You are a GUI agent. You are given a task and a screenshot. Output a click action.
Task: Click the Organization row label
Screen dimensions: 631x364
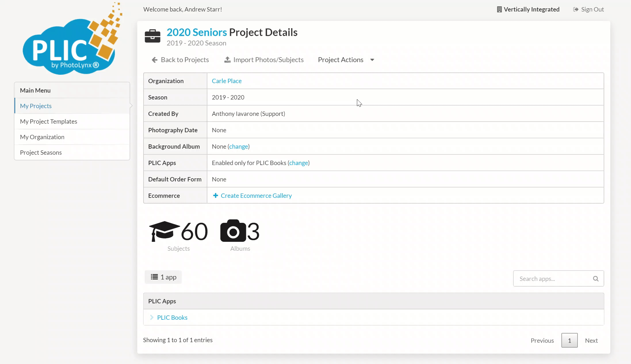click(x=166, y=81)
